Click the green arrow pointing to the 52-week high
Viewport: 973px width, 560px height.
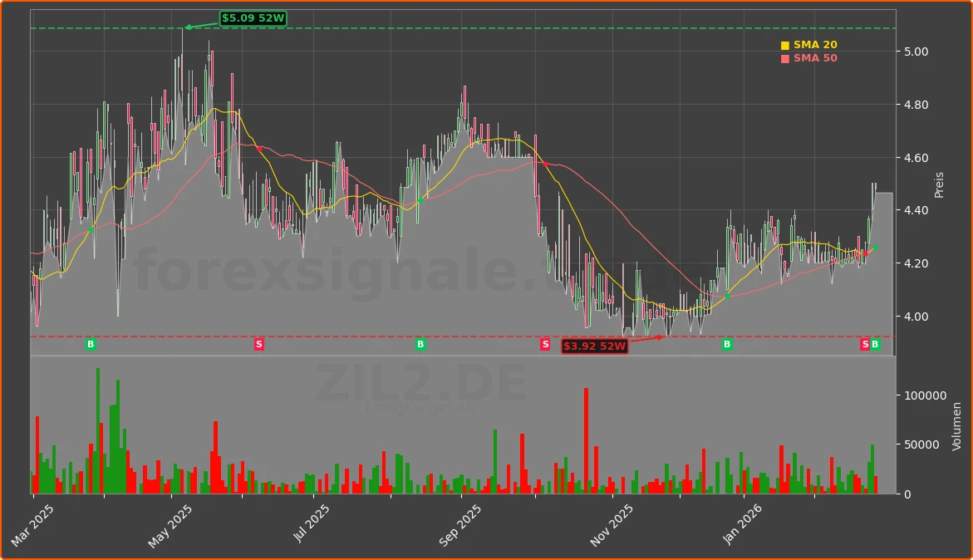tap(197, 24)
